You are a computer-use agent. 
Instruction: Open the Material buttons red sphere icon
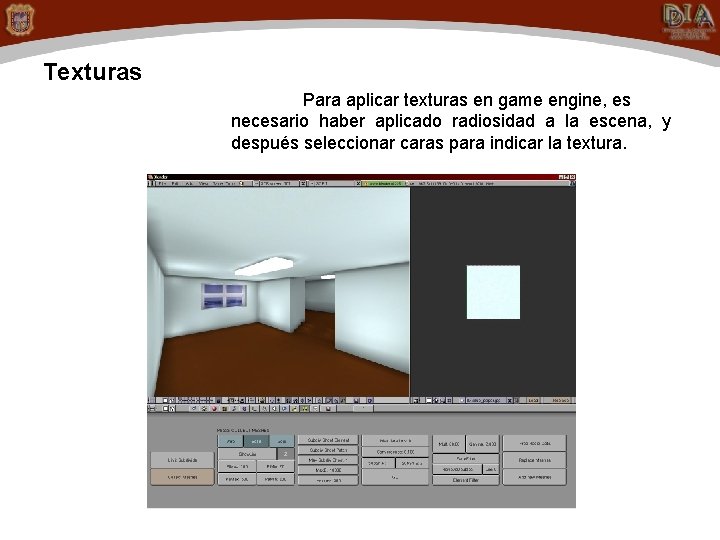pos(214,409)
